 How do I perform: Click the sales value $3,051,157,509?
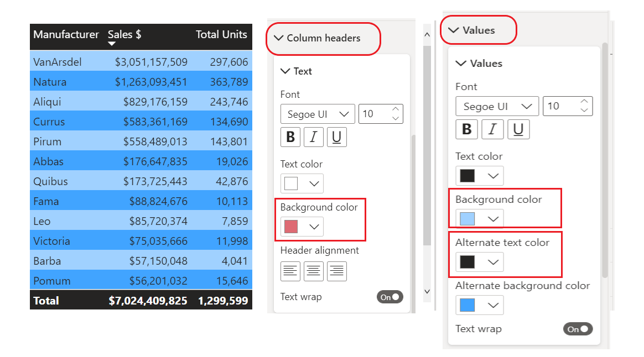[x=151, y=62]
